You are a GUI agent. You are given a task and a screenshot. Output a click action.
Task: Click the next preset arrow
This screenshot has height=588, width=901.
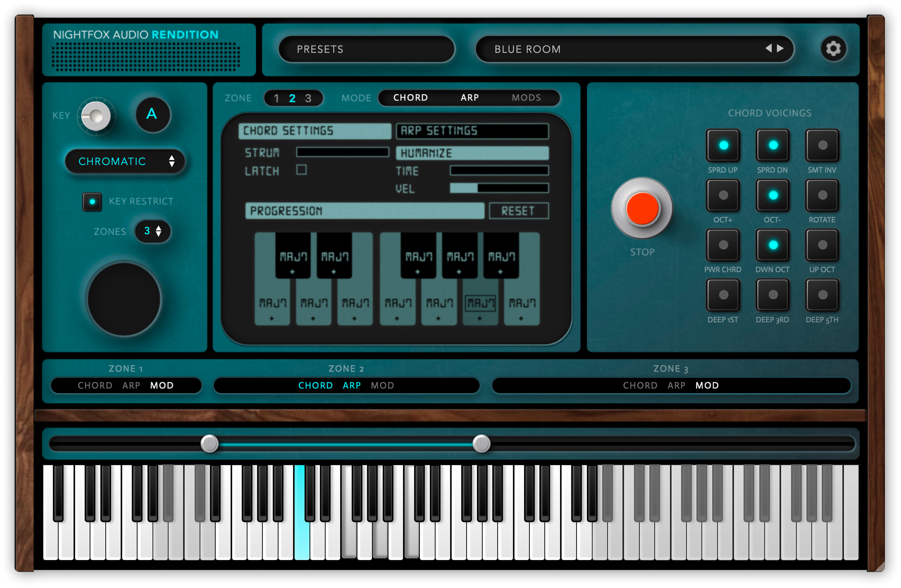(780, 48)
